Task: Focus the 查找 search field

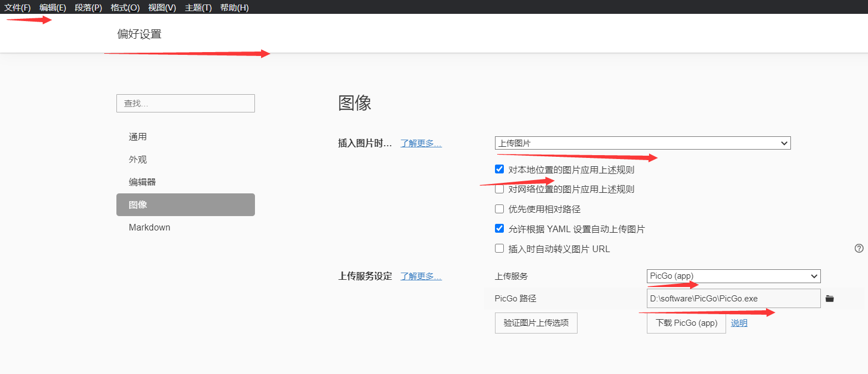Action: coord(186,104)
